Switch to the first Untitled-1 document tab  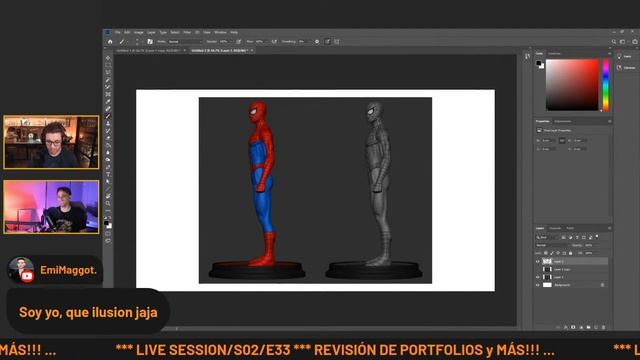(149, 51)
